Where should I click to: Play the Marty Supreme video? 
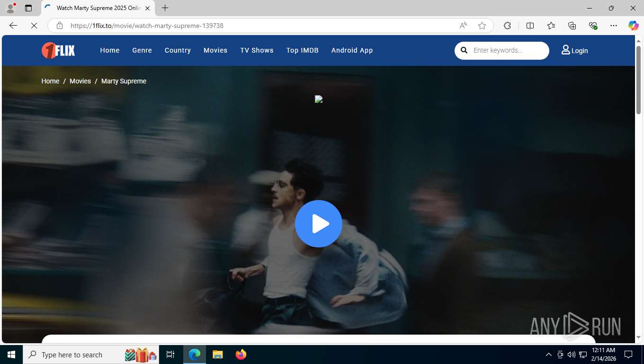(319, 224)
